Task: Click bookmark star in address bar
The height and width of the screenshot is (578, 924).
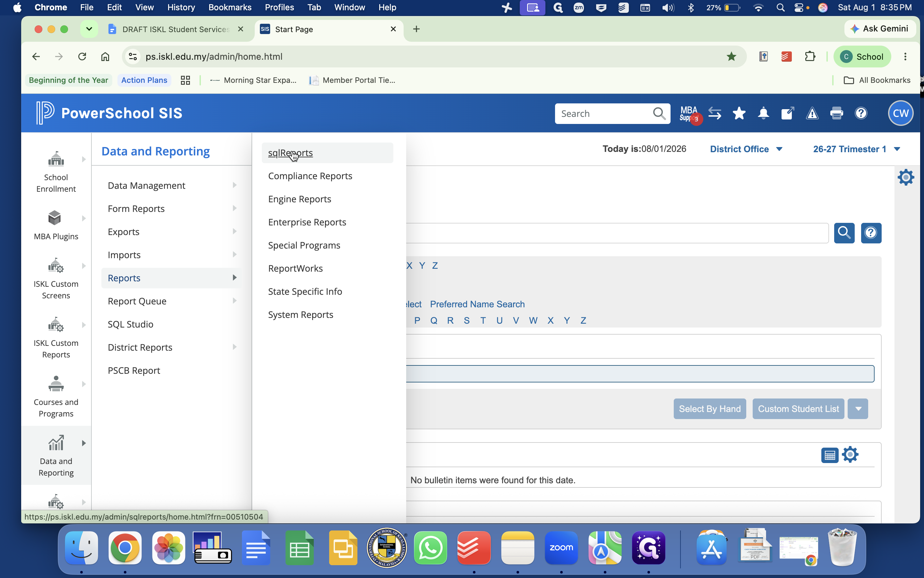Action: point(731,57)
